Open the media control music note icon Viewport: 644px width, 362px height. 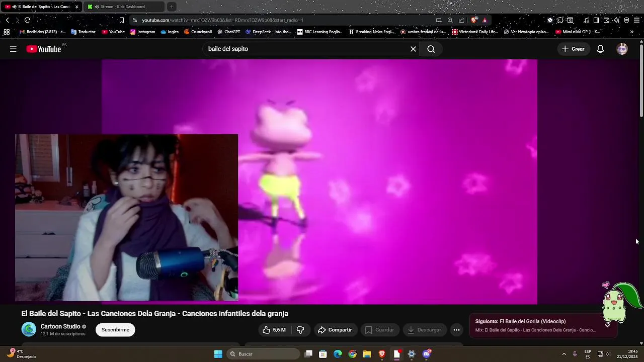(586, 20)
